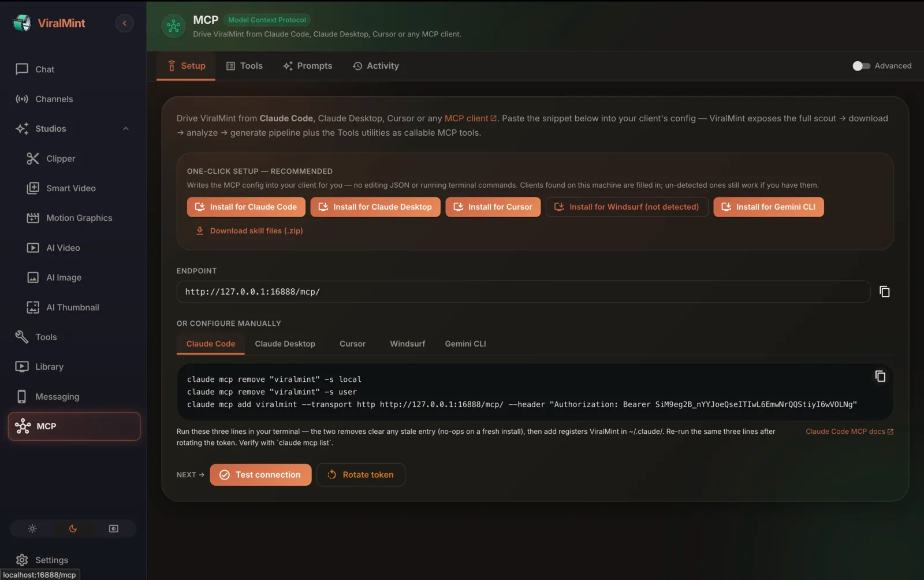
Task: Click the ViralMint logo icon
Action: [22, 23]
